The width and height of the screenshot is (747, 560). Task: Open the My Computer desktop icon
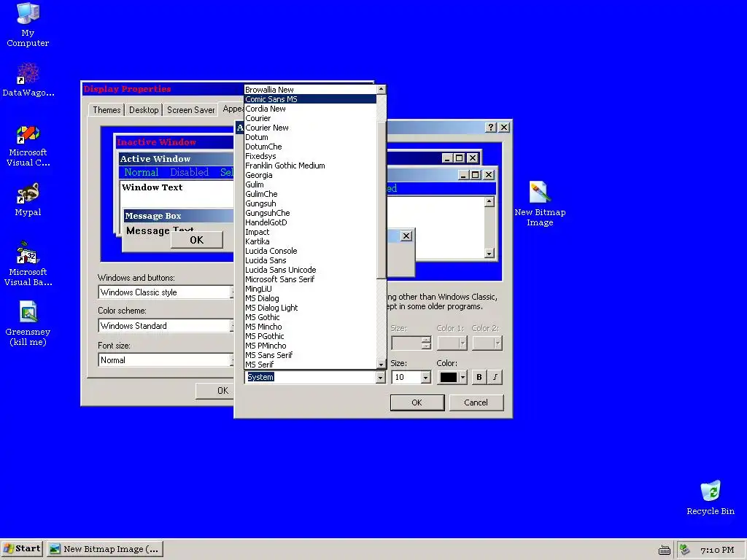click(28, 25)
